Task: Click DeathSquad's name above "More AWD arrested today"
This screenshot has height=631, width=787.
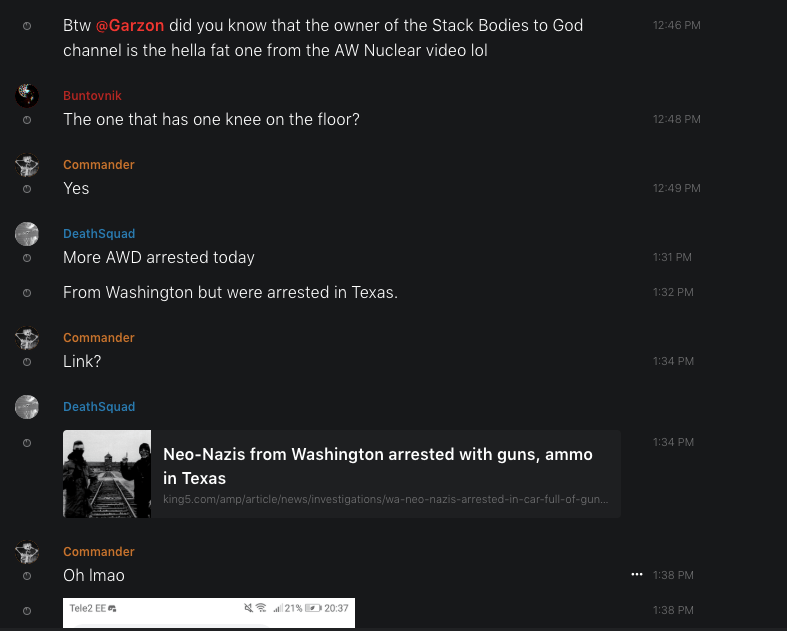Action: [x=99, y=234]
